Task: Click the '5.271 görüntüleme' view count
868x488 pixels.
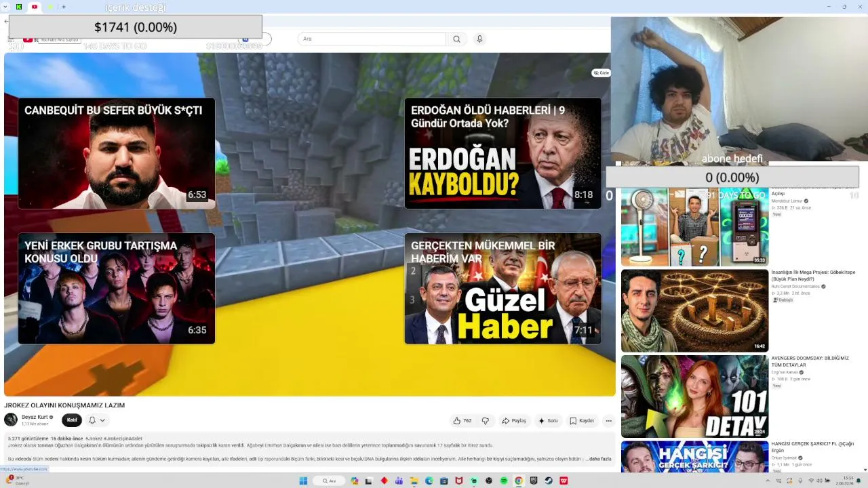Action: pos(28,439)
